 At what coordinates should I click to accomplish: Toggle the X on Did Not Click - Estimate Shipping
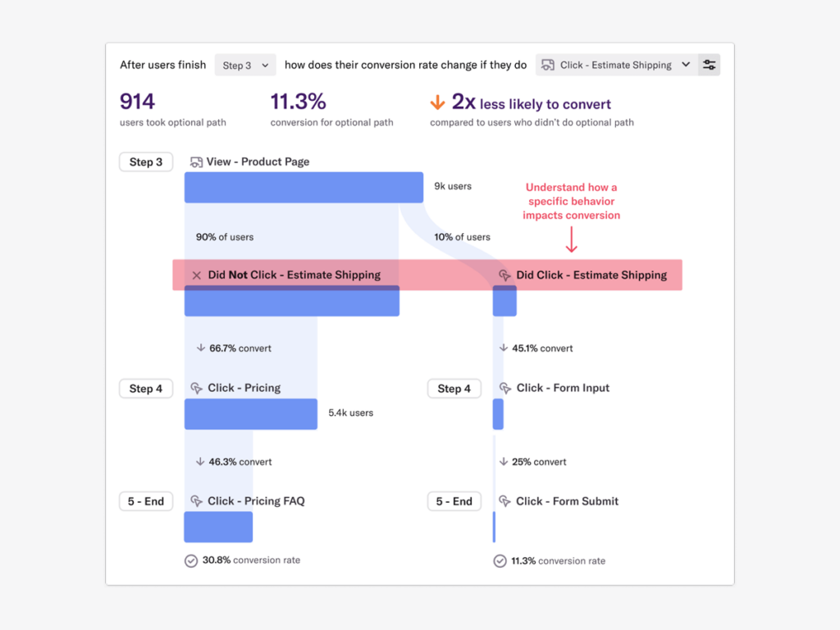pos(196,275)
